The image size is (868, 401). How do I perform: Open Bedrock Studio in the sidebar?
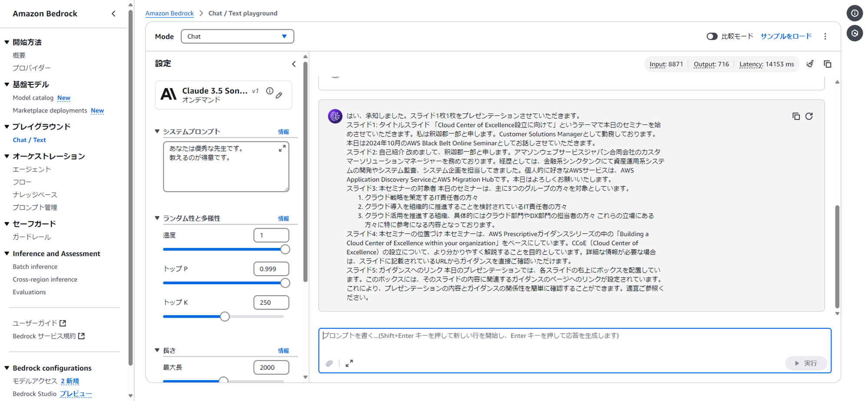click(34, 394)
